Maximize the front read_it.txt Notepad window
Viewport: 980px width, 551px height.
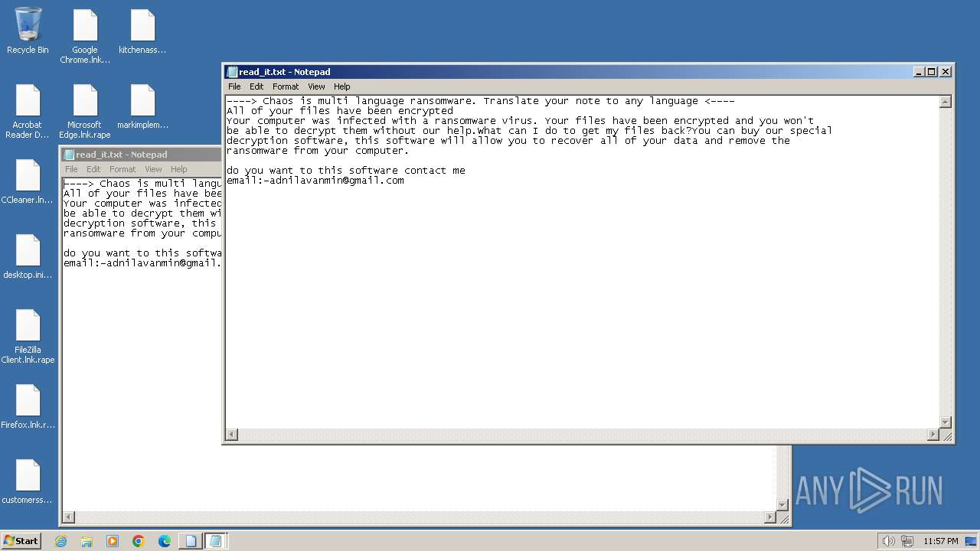[932, 72]
